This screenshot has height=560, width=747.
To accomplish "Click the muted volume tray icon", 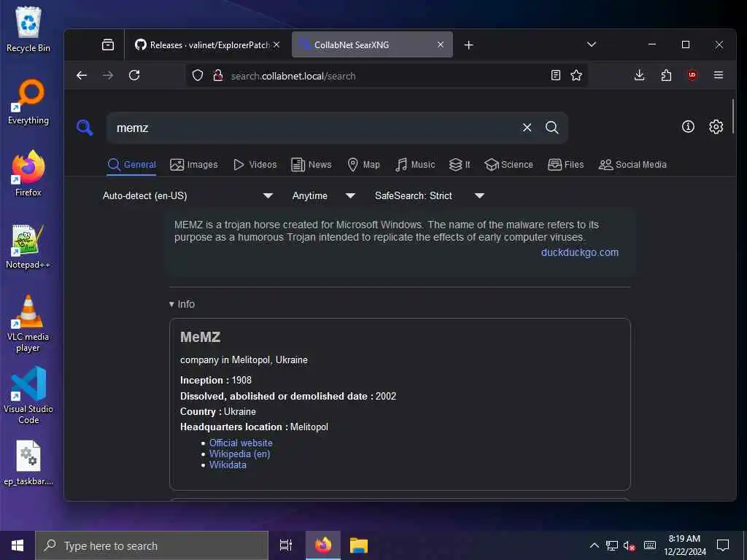I will pos(630,545).
